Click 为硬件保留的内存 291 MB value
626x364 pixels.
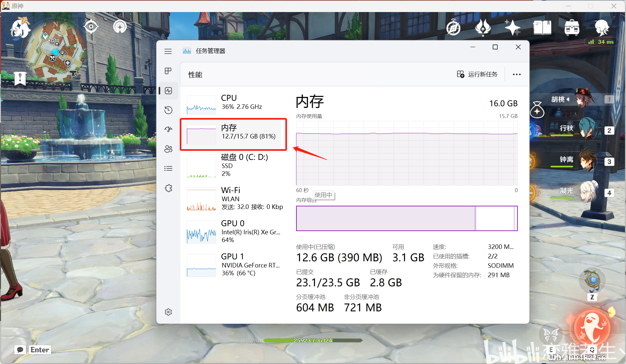[499, 275]
